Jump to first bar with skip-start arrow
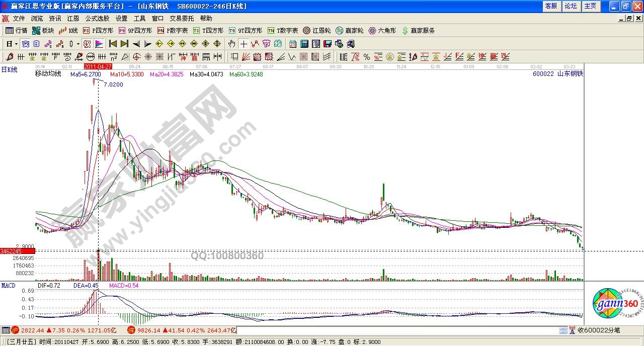Image resolution: width=644 pixels, height=346 pixels. [113, 44]
